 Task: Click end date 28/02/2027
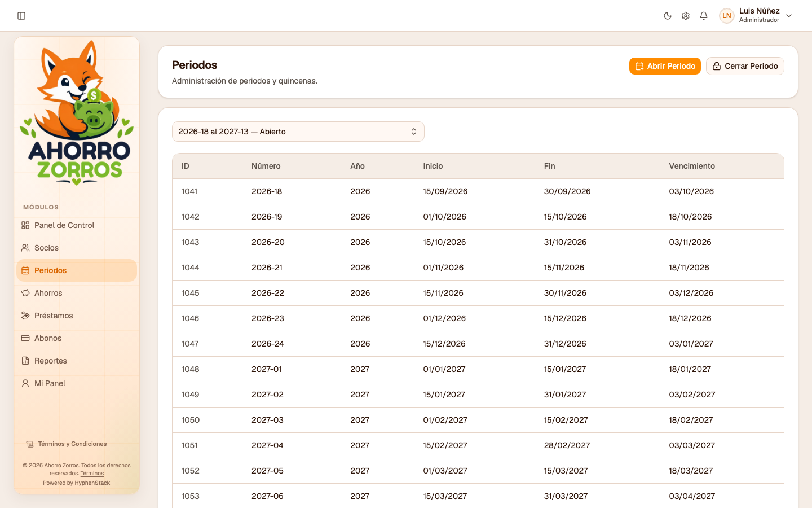(567, 445)
